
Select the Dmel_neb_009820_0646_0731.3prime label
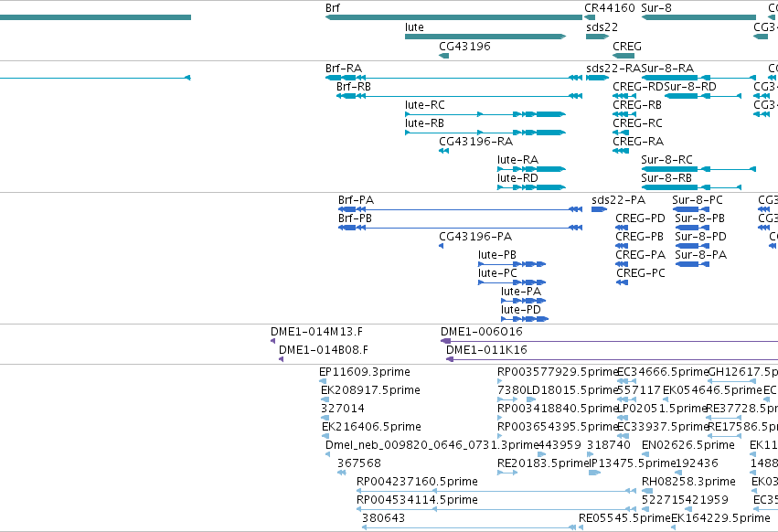(432, 445)
